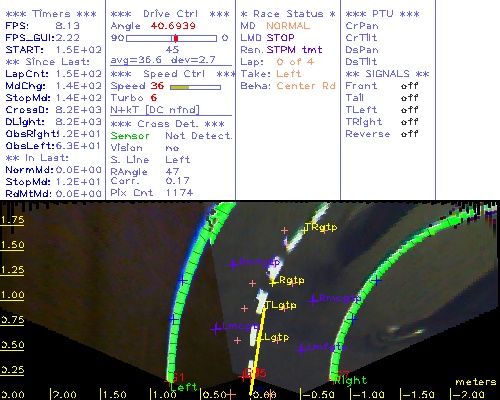Viewport: 500px width, 400px height.
Task: Click the Tail signal off indicator
Action: tap(410, 98)
